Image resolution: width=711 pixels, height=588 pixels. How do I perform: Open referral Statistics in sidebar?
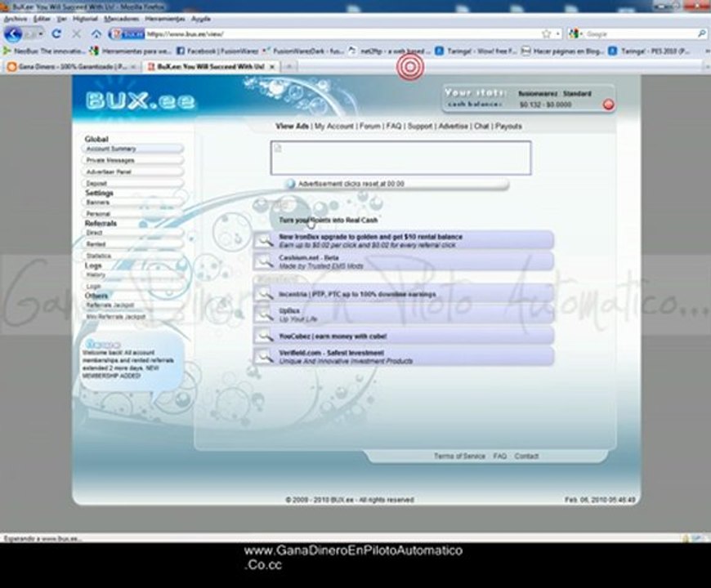point(132,256)
